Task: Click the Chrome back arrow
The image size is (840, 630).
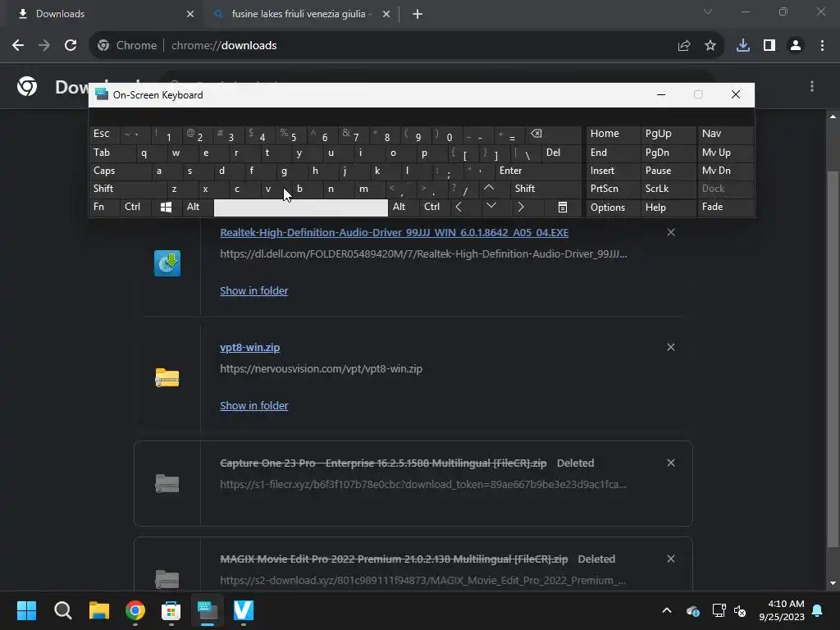Action: (x=18, y=46)
